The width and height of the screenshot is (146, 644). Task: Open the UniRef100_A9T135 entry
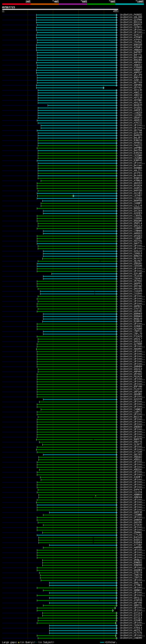tap(131, 90)
